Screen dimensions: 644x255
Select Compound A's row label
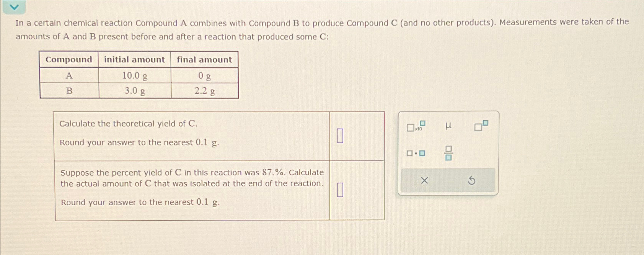68,76
